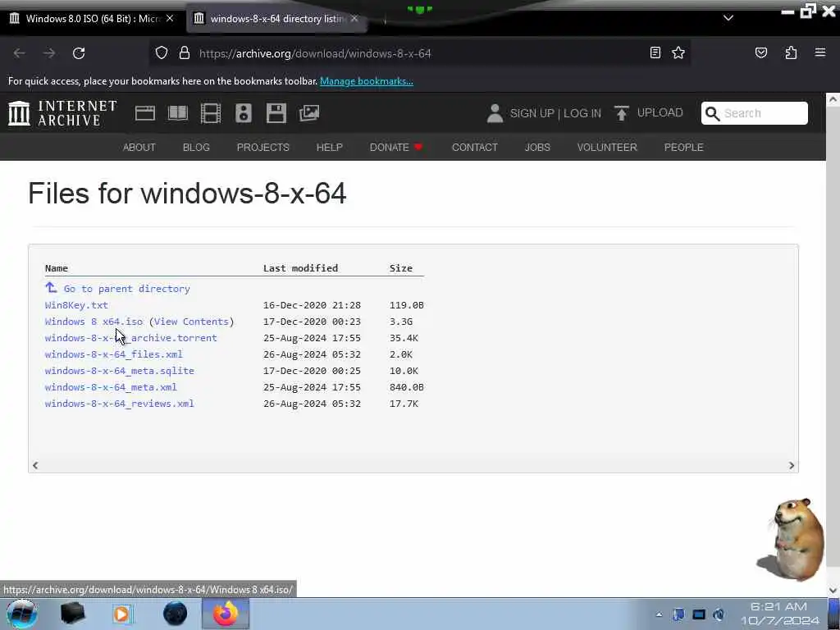Screen dimensions: 840x630
Task: Open the media player taskbar icon
Action: tap(122, 614)
